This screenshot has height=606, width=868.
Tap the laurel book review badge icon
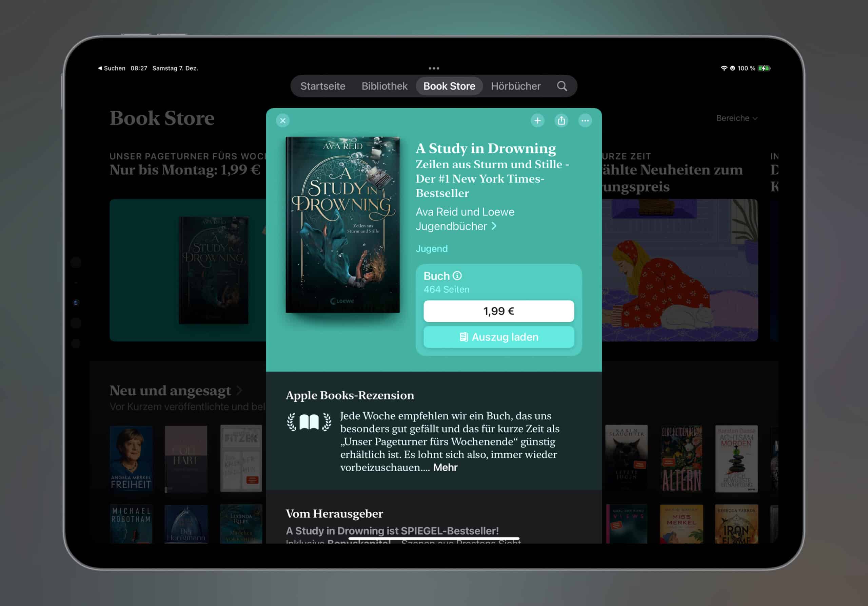coord(309,422)
